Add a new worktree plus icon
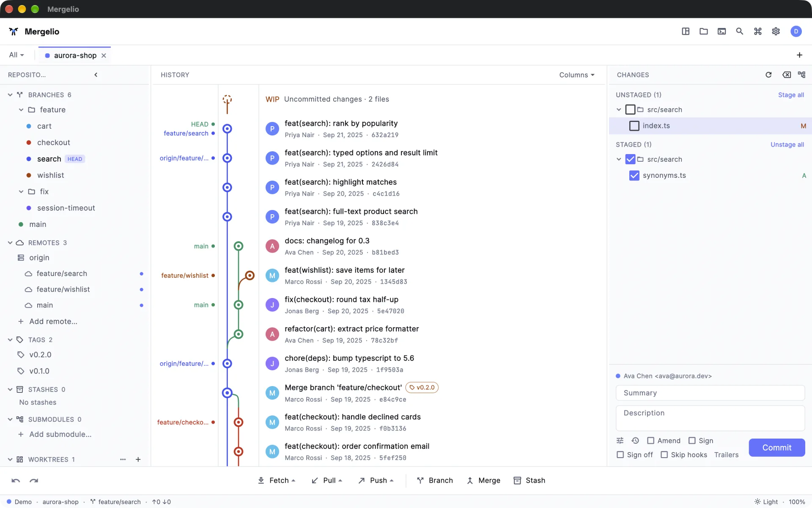Image resolution: width=812 pixels, height=508 pixels. click(138, 459)
